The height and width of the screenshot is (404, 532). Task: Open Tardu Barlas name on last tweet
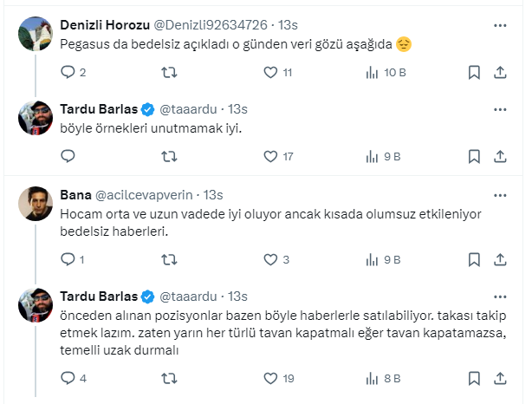[x=99, y=296]
